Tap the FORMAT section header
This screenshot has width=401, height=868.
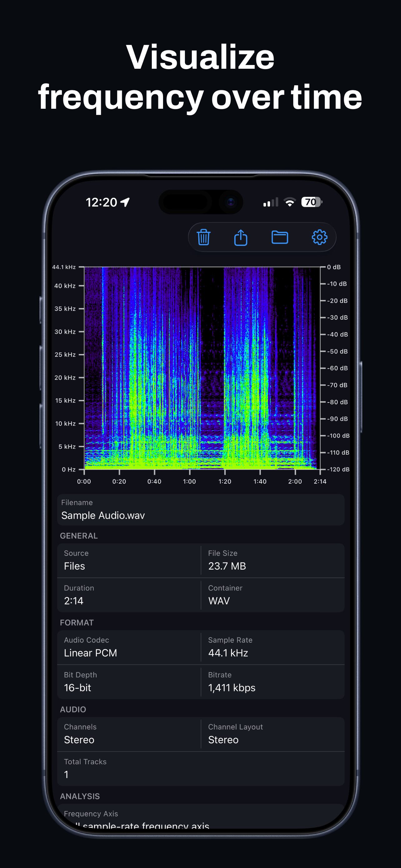click(77, 623)
